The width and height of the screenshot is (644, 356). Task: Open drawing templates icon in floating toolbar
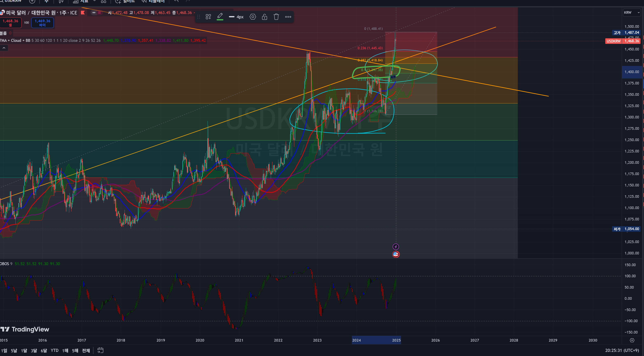pos(208,17)
